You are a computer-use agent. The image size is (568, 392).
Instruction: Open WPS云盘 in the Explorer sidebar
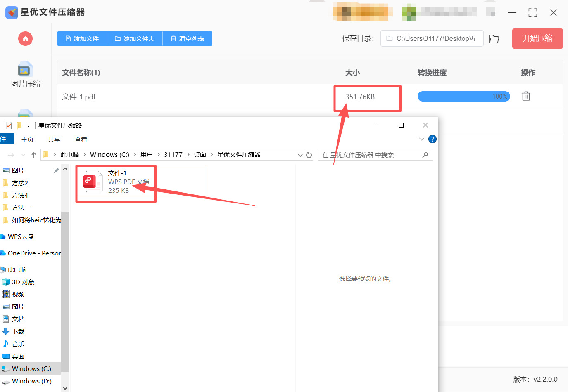(x=19, y=236)
